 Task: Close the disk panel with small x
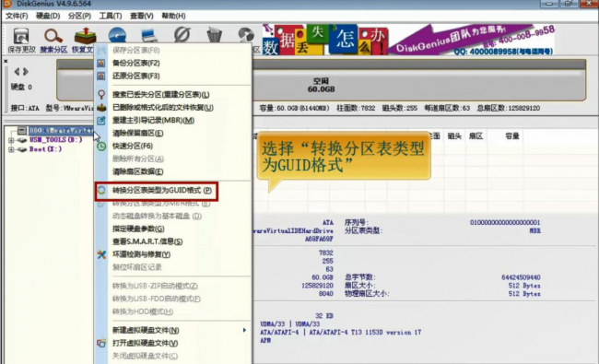(6, 61)
